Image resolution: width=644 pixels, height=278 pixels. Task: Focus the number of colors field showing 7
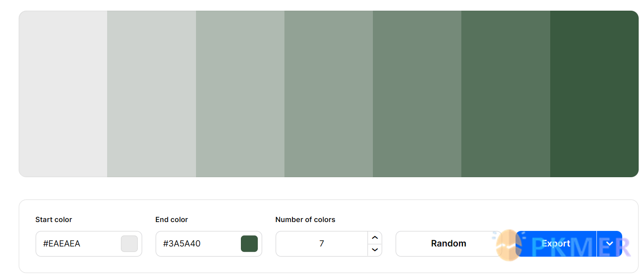point(321,244)
